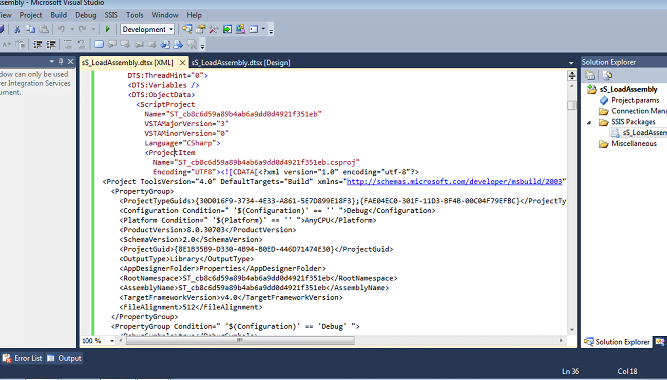The width and height of the screenshot is (667, 380).
Task: Open the zoom 100 % dropdown
Action: click(112, 341)
